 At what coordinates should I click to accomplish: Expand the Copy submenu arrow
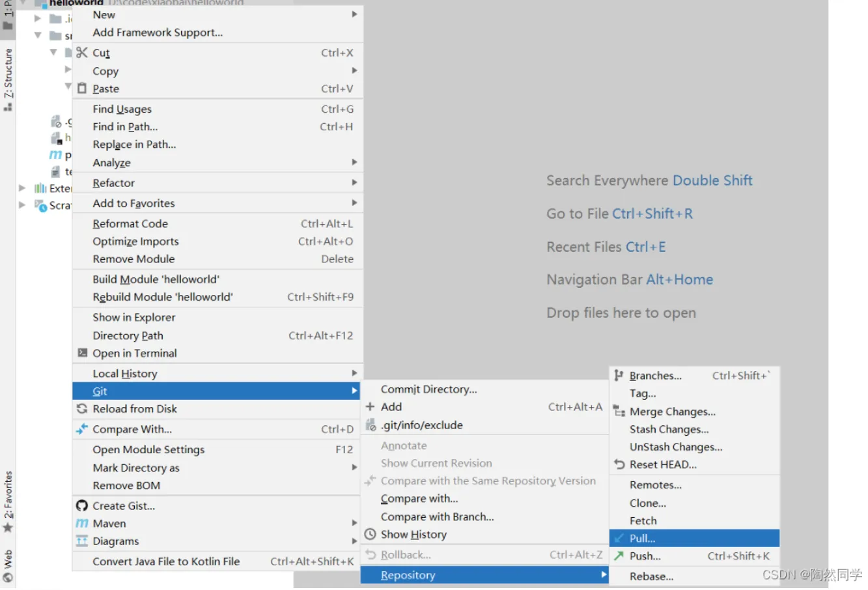click(x=355, y=70)
